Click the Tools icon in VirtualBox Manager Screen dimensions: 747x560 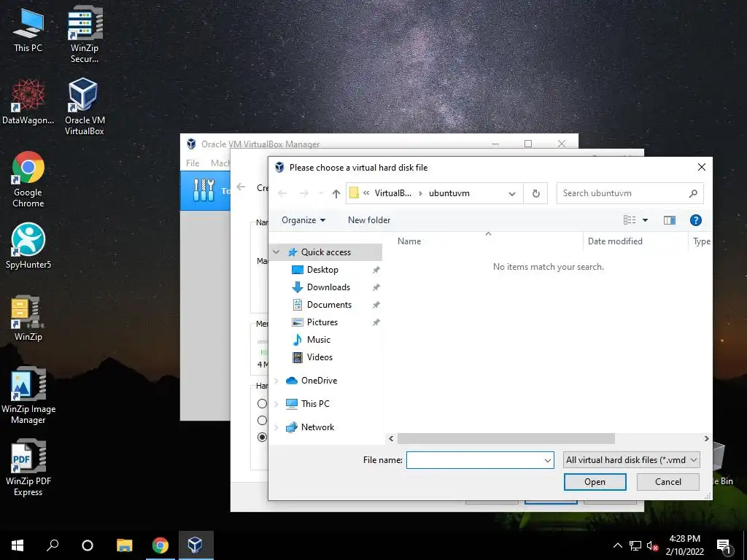(204, 190)
